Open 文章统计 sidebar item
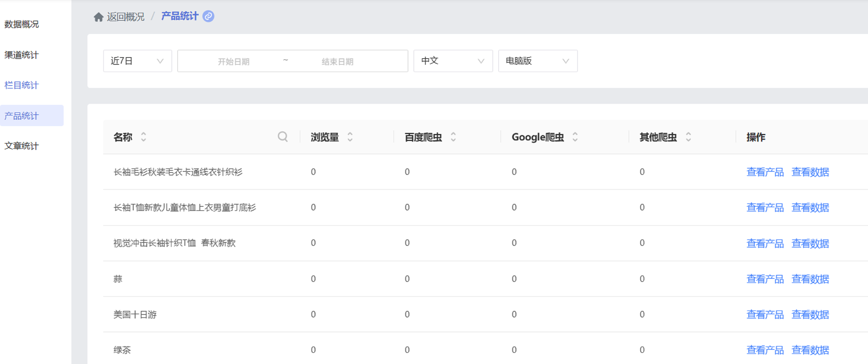868x364 pixels. (x=22, y=146)
